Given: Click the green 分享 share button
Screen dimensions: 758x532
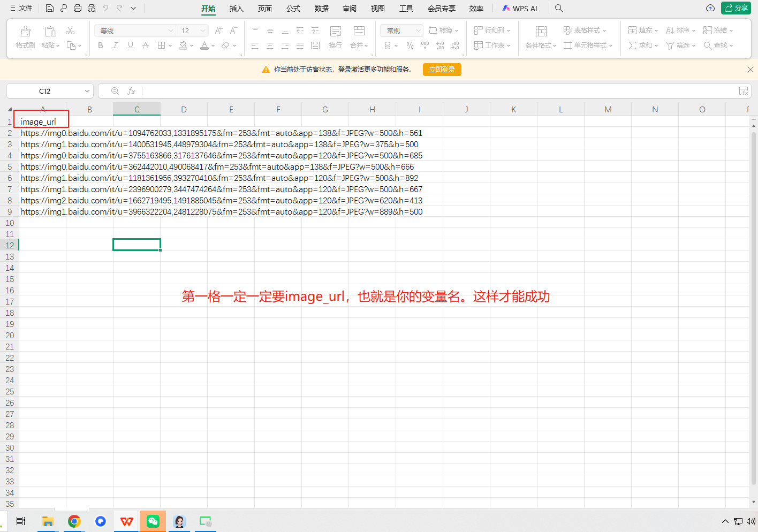Looking at the screenshot, I should tap(736, 8).
